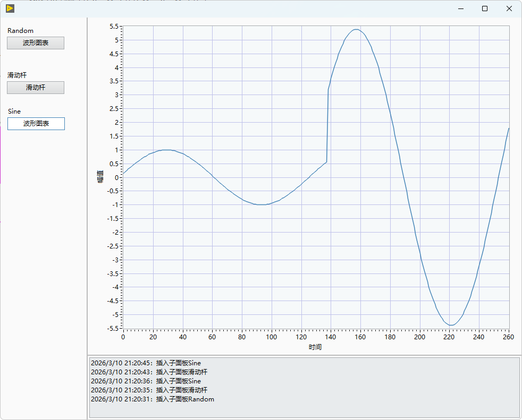Click the 波形图表 button under Random
The width and height of the screenshot is (522, 420).
(36, 43)
